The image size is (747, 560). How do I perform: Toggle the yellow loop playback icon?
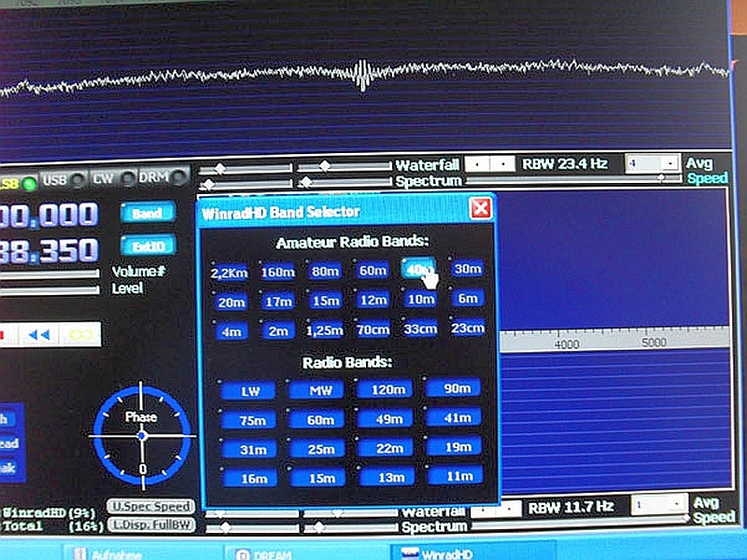click(x=80, y=334)
